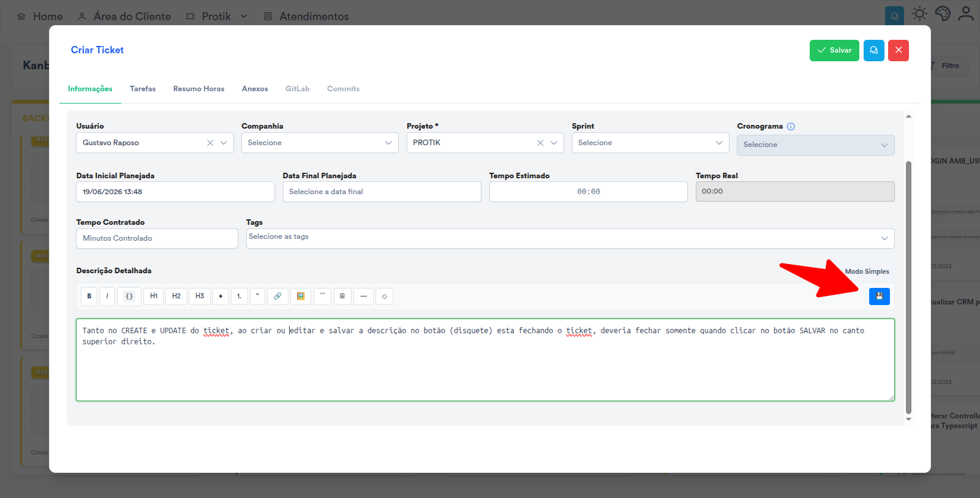Click the blue chat icon in page header
This screenshot has width=980, height=498.
[895, 16]
